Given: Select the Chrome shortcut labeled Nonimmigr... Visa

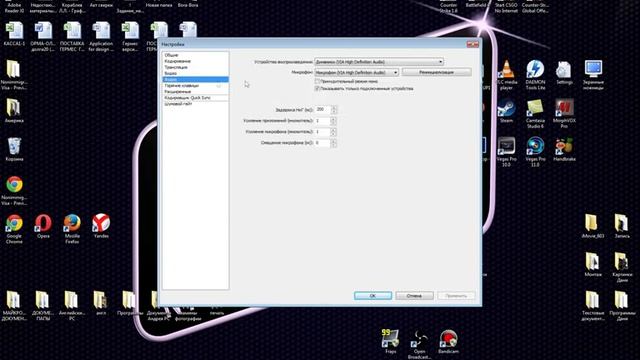Looking at the screenshot, I should click(x=14, y=185).
